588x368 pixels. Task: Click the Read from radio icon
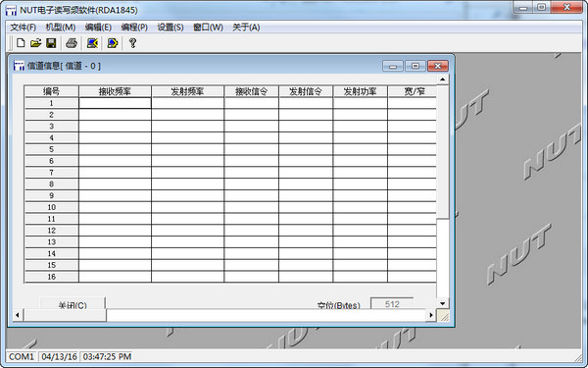point(92,43)
